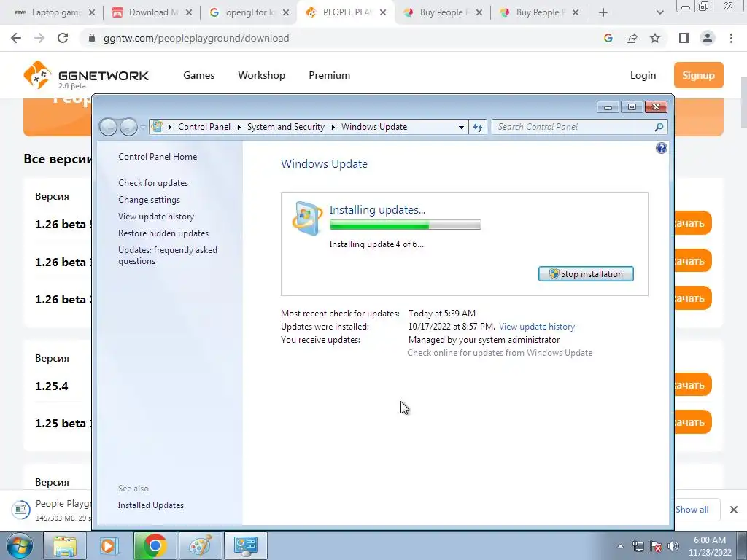Viewport: 747px width, 560px height.
Task: Open Check for updates in the sidebar
Action: click(153, 183)
